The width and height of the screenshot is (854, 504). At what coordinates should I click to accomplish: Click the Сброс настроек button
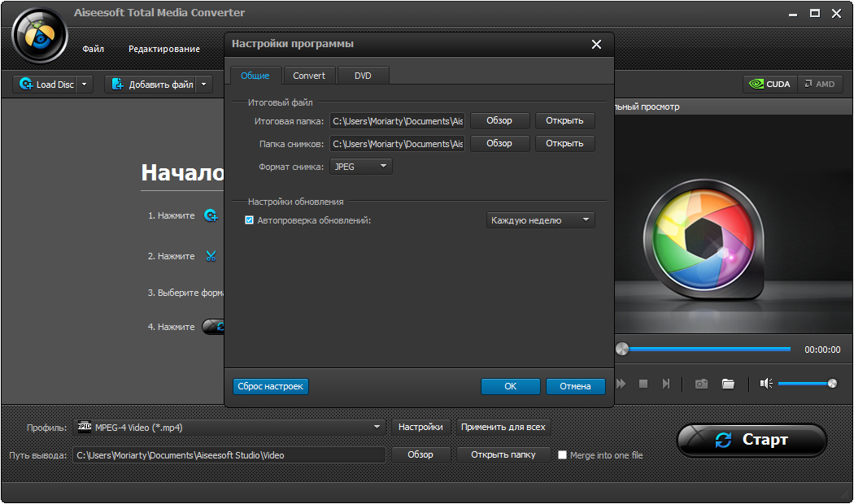click(x=271, y=386)
